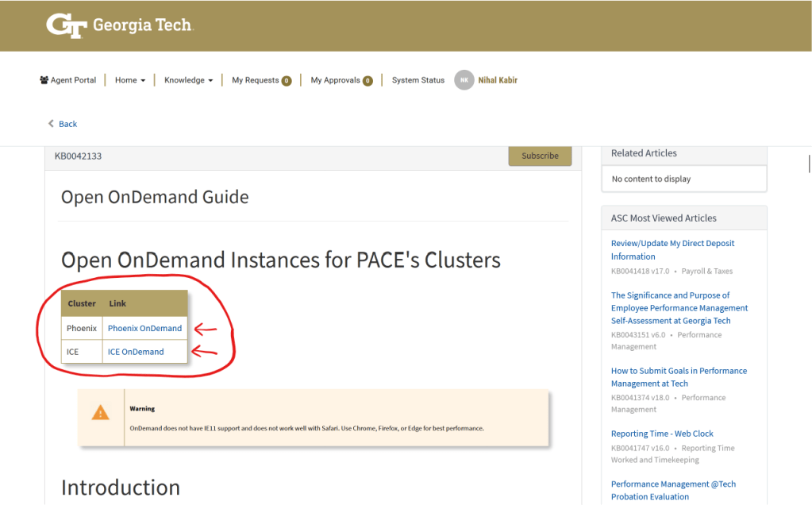
Task: Open the Phoenix OnDemand link
Action: pyautogui.click(x=144, y=328)
